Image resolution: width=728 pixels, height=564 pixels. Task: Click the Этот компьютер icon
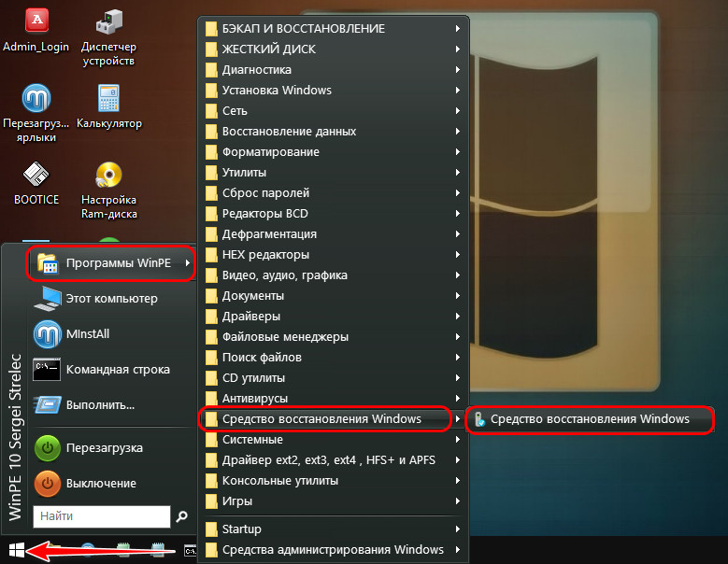(x=48, y=299)
